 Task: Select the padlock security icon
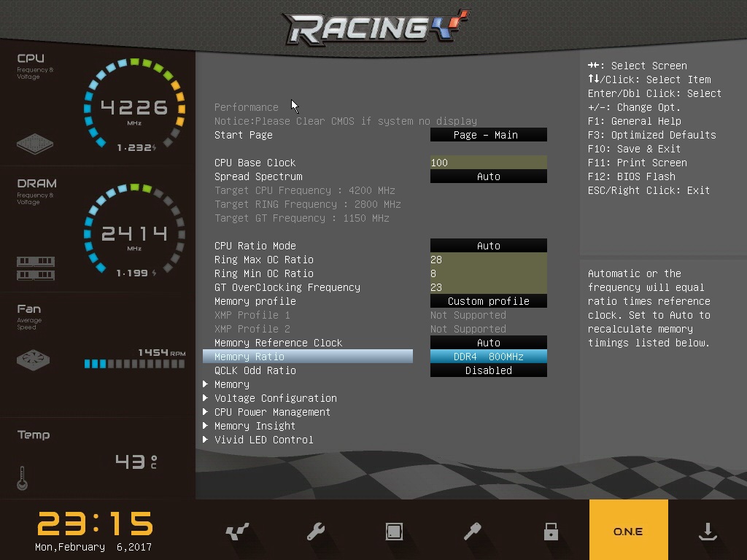tap(551, 531)
